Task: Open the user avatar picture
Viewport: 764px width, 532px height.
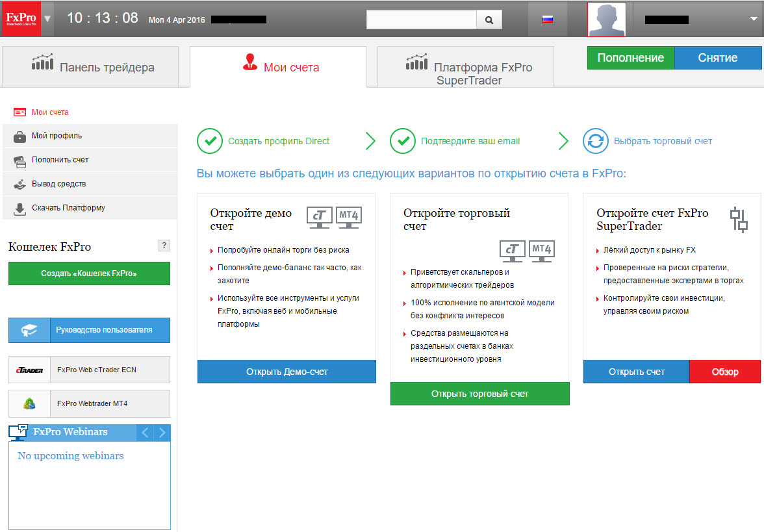Action: 607,19
